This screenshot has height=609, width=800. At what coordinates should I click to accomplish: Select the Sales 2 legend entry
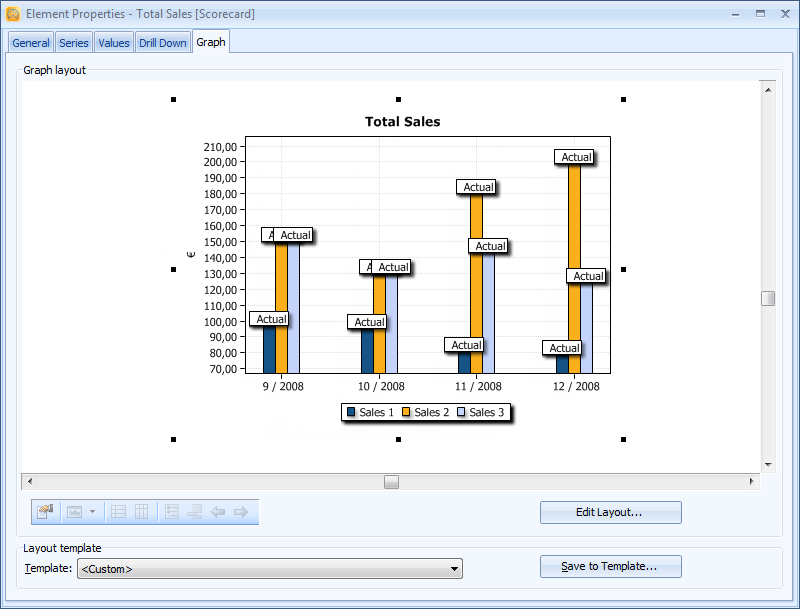425,411
